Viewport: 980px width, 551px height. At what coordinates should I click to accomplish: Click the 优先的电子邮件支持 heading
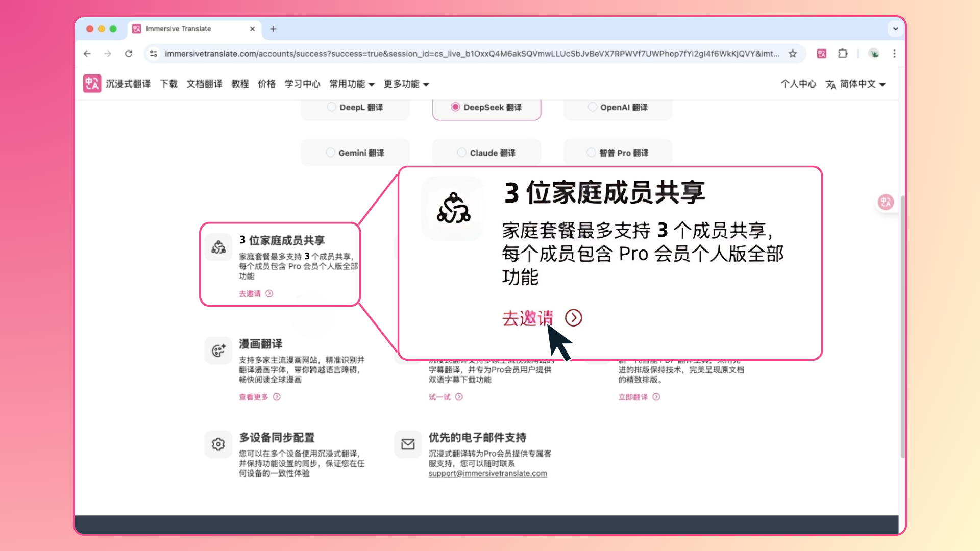(x=477, y=438)
